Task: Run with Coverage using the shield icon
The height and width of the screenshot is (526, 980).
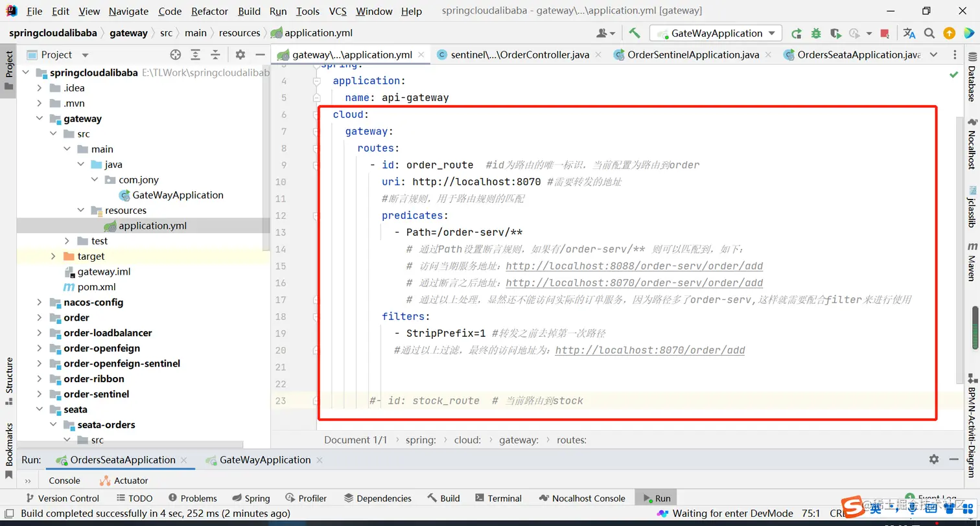Action: [835, 33]
